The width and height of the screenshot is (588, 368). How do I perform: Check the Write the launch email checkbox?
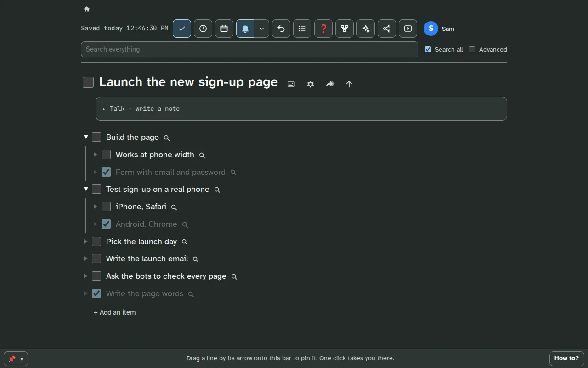click(x=96, y=259)
